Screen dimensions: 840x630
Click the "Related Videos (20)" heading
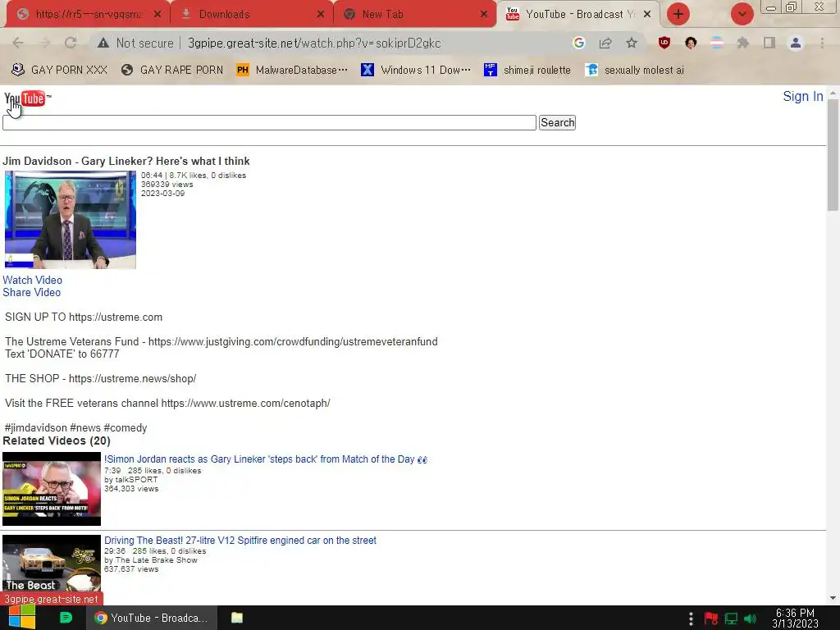pos(57,441)
